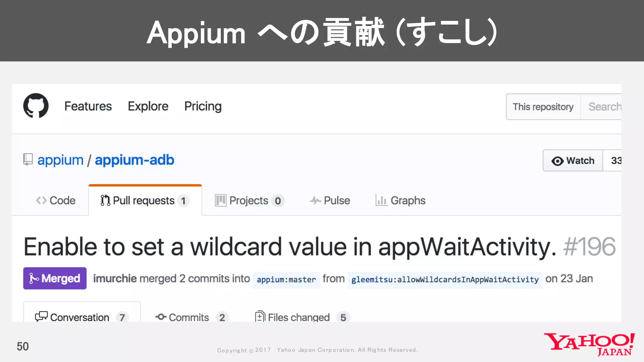Click the Files changed count badge 5

343,317
